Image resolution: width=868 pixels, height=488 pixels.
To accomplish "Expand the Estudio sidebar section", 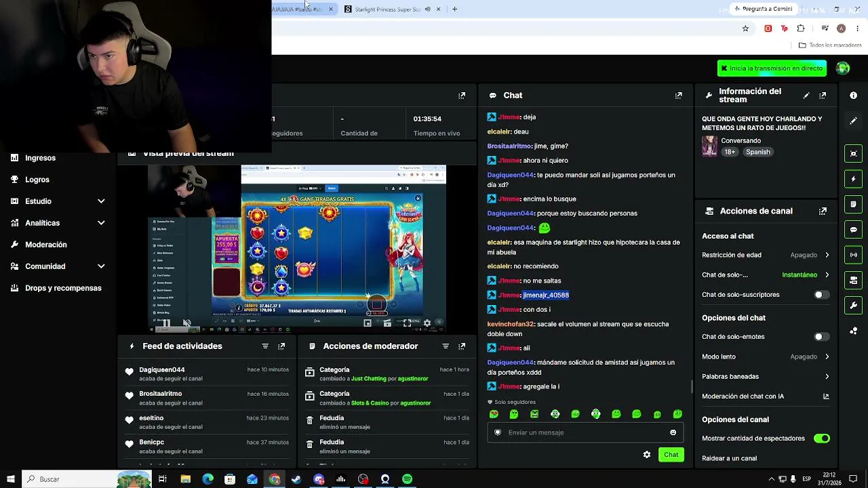I will click(101, 201).
